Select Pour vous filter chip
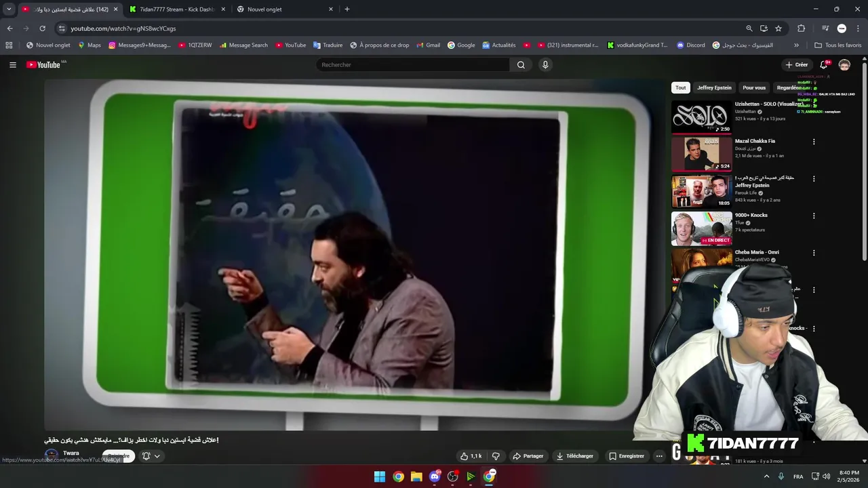 754,87
